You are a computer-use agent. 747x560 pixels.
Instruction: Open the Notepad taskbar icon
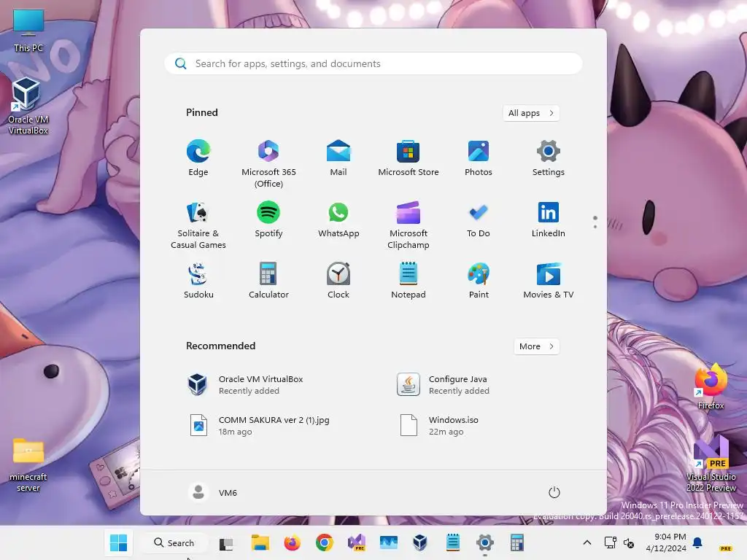point(452,542)
